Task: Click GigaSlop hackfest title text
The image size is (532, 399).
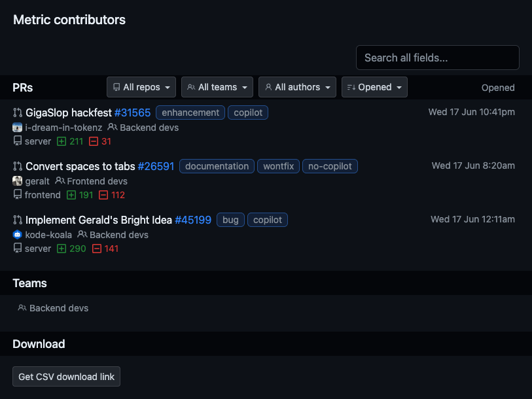Action: [69, 113]
